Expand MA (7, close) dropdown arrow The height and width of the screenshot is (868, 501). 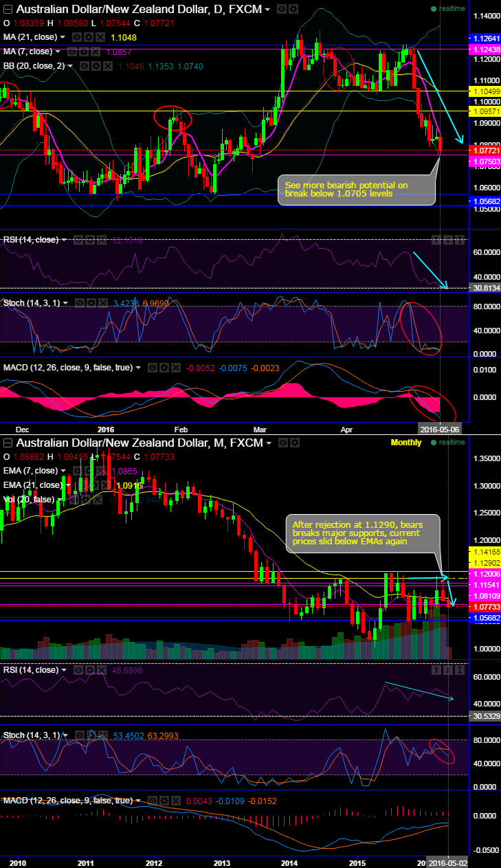click(x=58, y=52)
